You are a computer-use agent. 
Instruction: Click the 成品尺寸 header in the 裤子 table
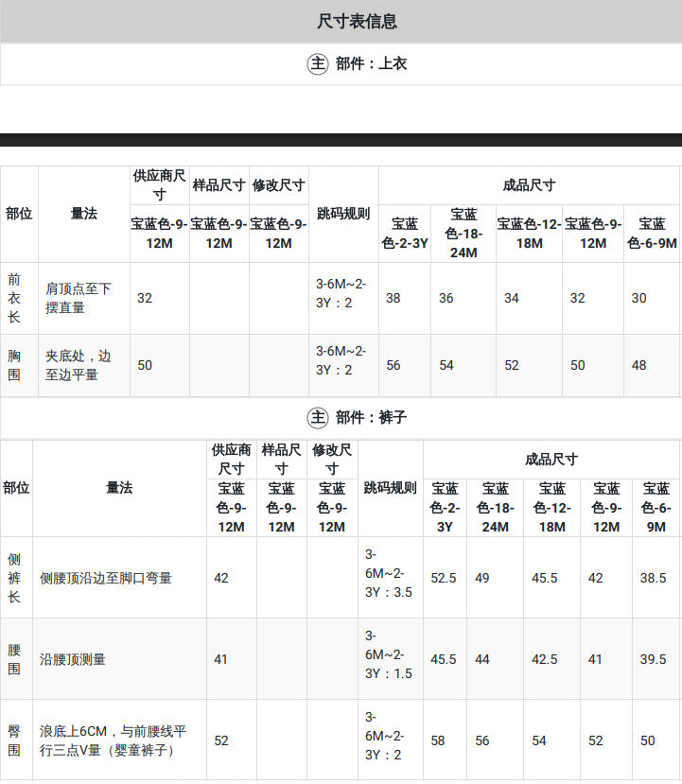tap(551, 460)
